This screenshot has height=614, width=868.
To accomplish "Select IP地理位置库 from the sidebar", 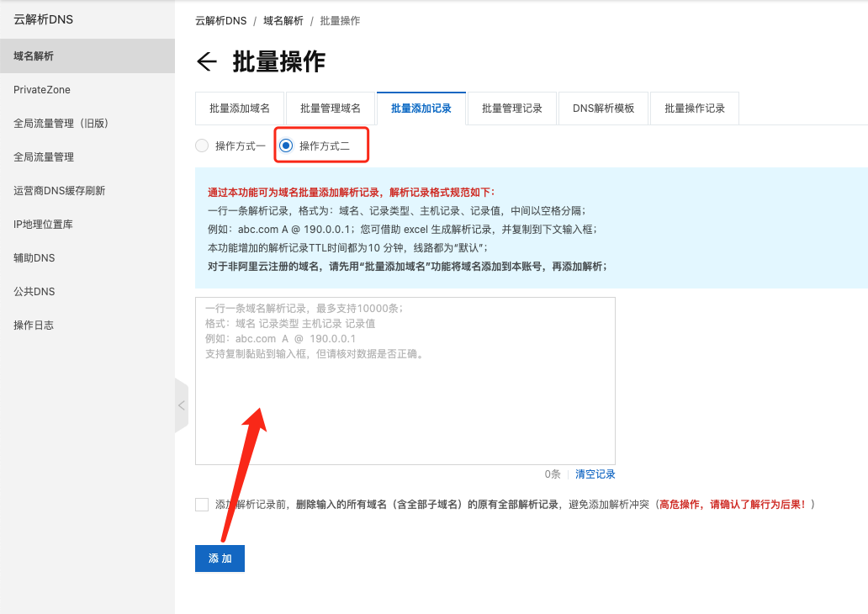I will pos(43,225).
